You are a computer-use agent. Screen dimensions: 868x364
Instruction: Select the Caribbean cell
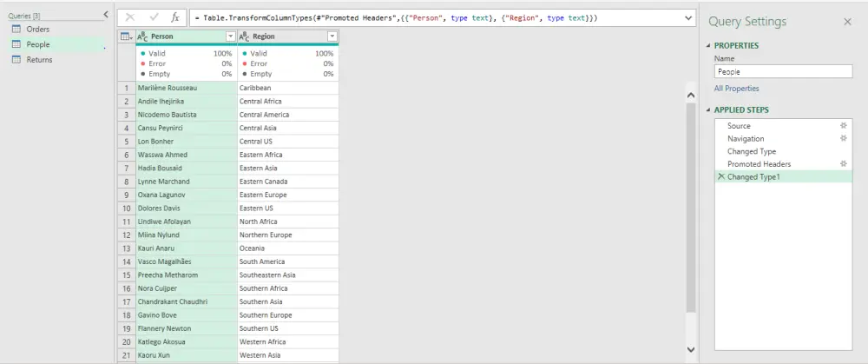[x=288, y=88]
